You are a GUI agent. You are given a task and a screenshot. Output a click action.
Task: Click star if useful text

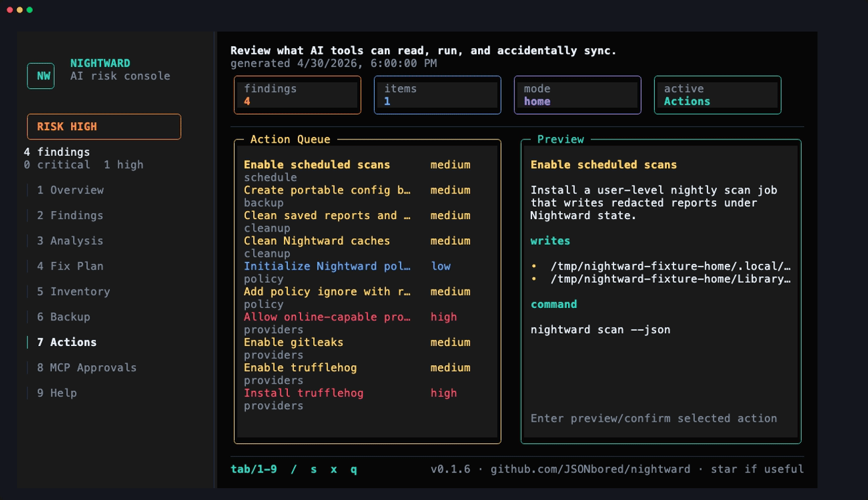tap(758, 469)
